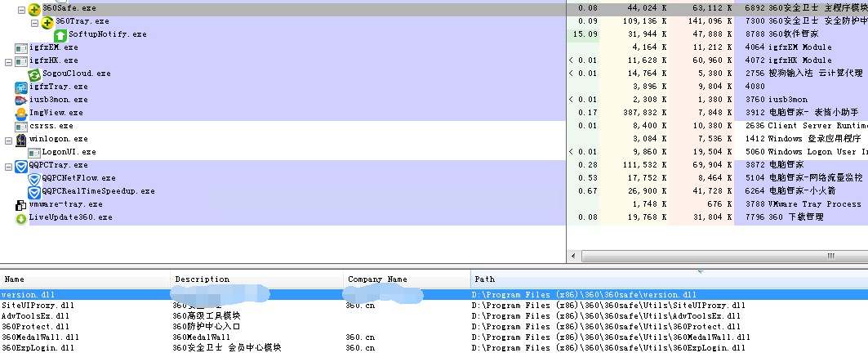Click 360MedalWall description cell

pos(202,337)
